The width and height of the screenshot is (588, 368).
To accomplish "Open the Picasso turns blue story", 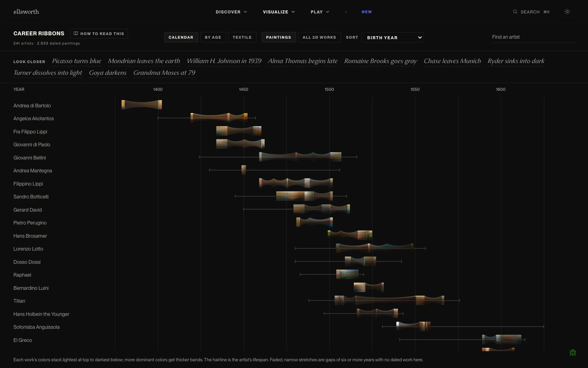I will tap(77, 61).
